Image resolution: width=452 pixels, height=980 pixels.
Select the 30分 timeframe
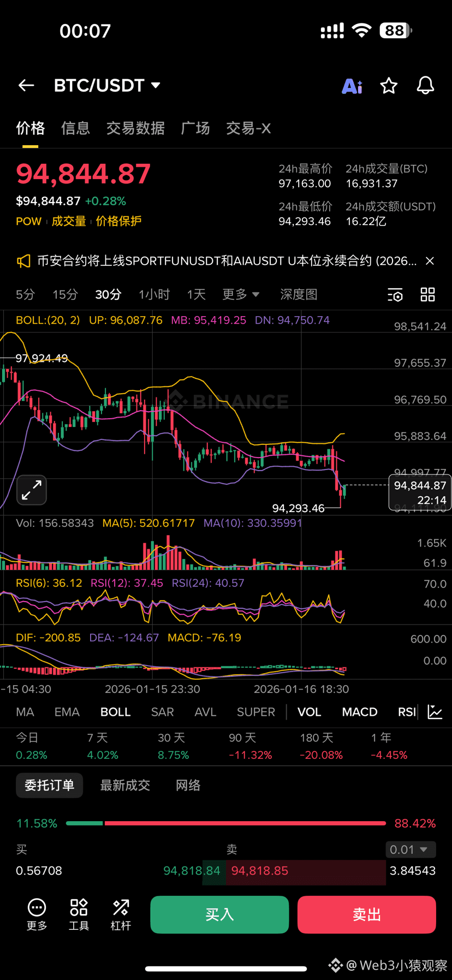[x=108, y=294]
